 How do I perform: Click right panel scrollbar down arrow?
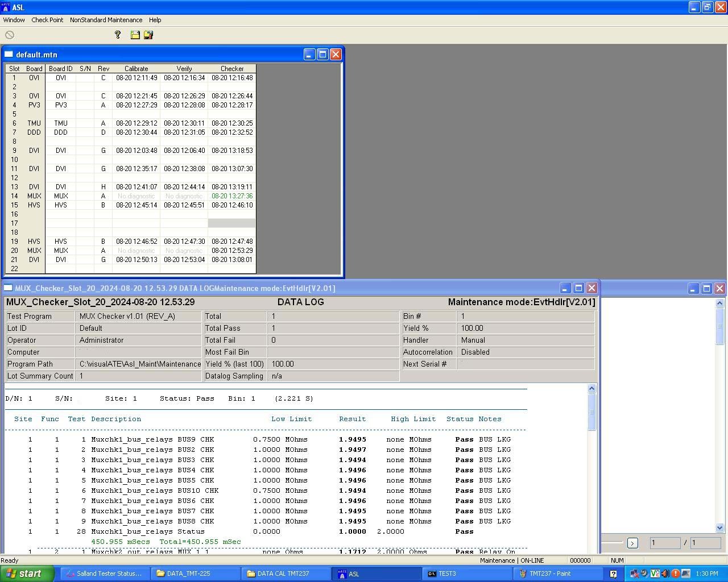point(719,528)
